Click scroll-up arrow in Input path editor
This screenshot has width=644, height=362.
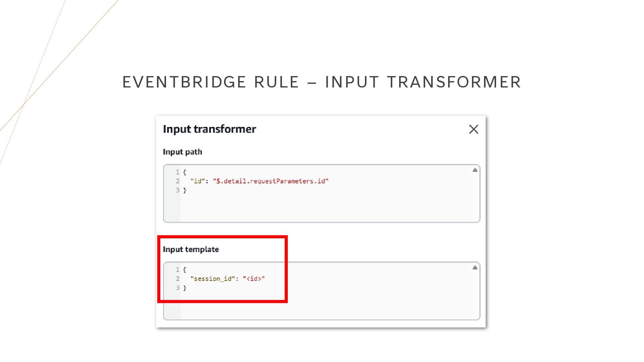475,170
